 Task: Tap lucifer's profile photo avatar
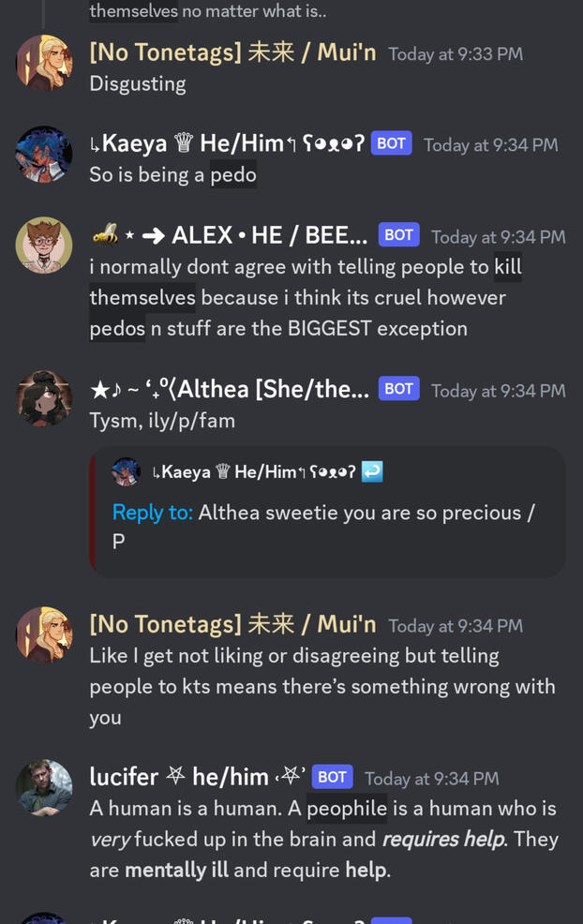[x=44, y=787]
